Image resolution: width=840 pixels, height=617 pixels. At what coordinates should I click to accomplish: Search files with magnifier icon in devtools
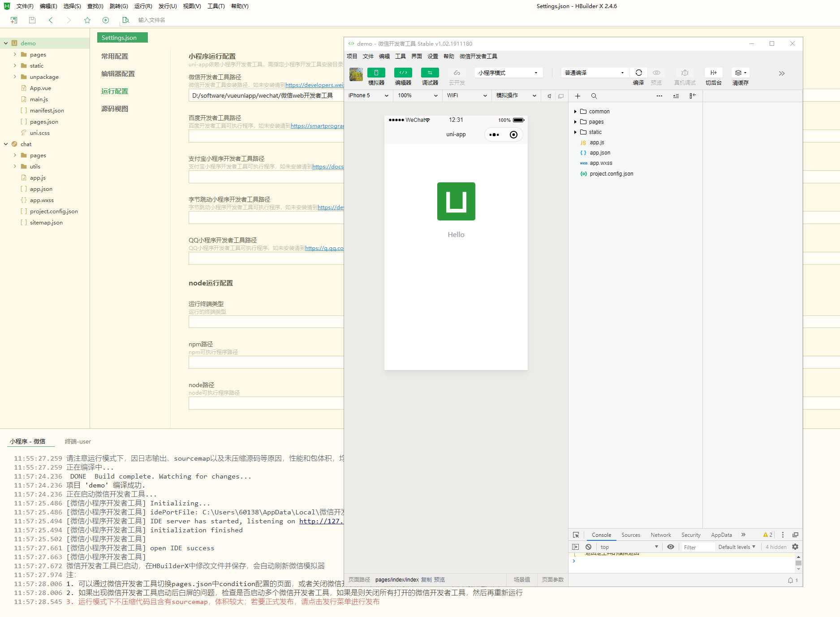[594, 96]
